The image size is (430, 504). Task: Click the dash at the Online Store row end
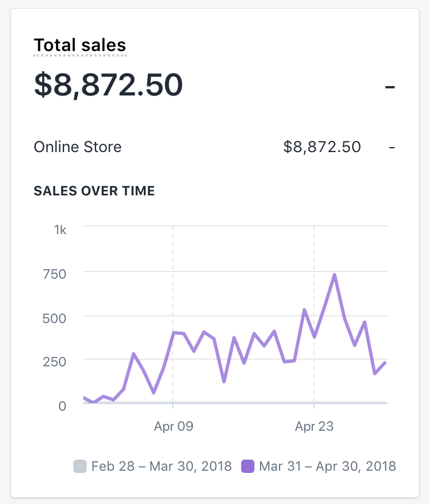coord(392,148)
